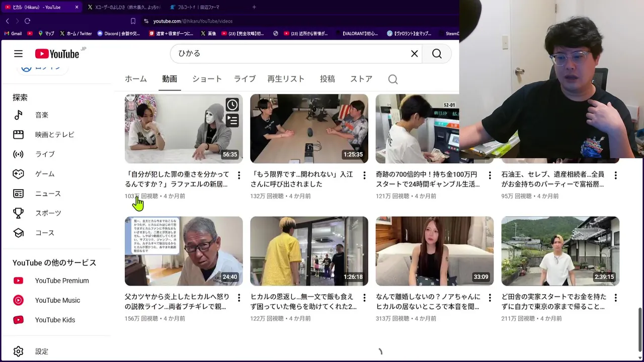Open options for 父カツヤから炎上 video
The height and width of the screenshot is (362, 644).
tap(238, 298)
